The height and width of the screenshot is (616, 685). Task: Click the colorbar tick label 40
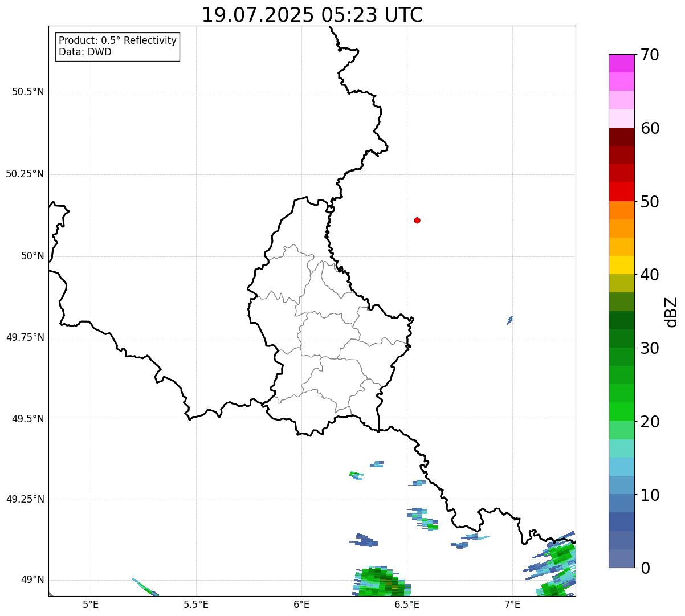[x=650, y=275]
